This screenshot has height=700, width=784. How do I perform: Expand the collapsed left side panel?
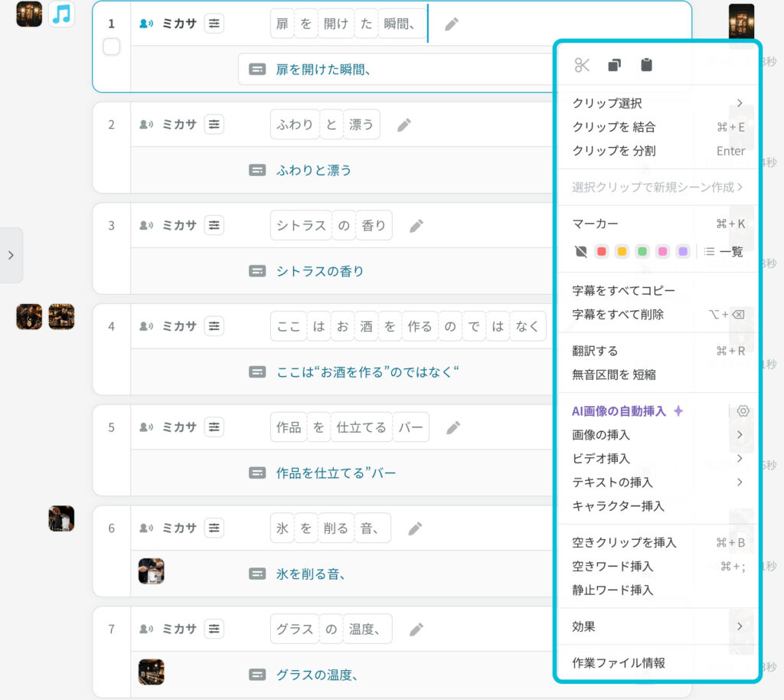(11, 255)
